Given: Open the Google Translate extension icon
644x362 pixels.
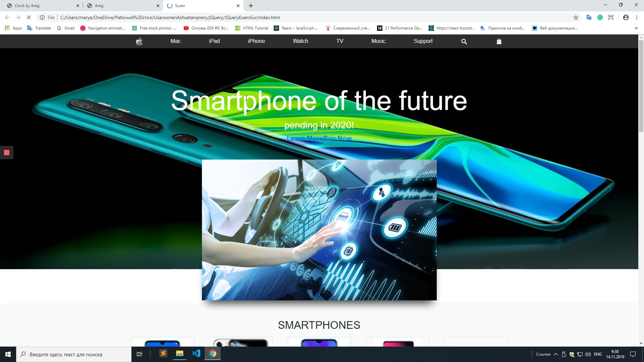Looking at the screenshot, I should click(x=589, y=17).
